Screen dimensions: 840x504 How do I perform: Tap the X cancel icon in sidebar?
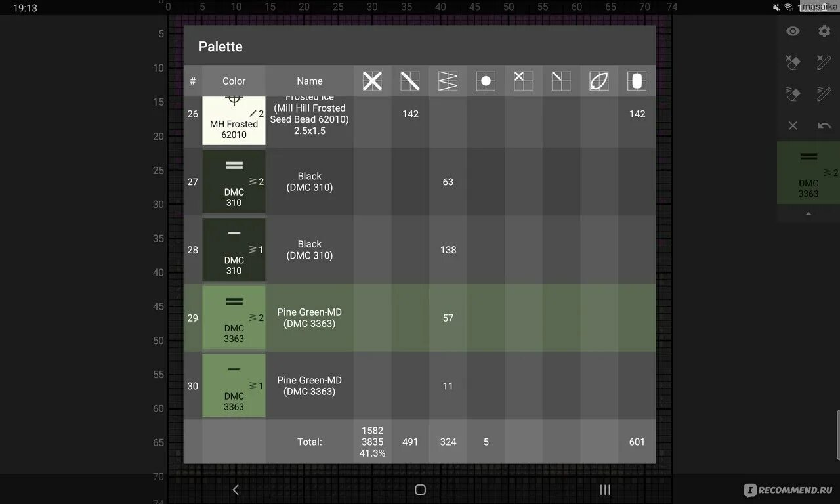tap(793, 125)
